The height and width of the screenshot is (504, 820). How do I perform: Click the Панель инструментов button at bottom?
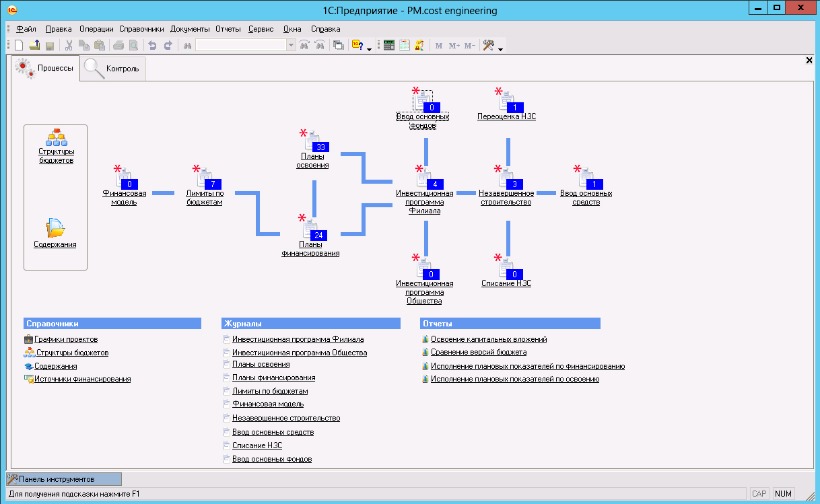pyautogui.click(x=64, y=479)
